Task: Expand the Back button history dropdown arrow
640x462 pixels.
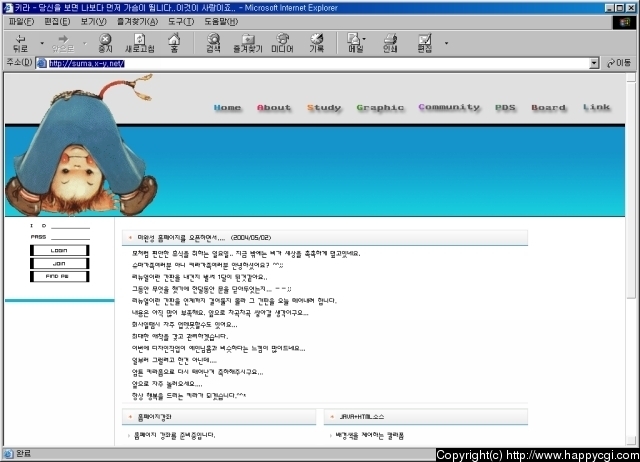Action: pyautogui.click(x=42, y=43)
